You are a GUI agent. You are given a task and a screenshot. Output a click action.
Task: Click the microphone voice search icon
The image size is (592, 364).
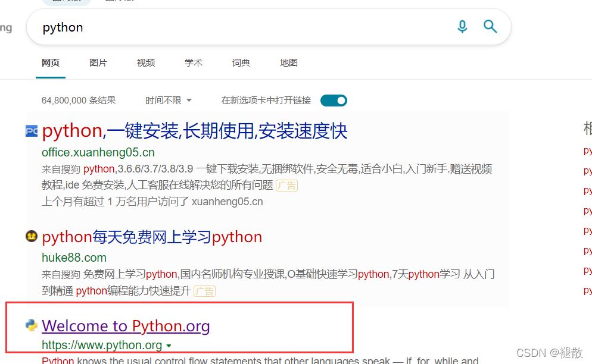tap(462, 27)
